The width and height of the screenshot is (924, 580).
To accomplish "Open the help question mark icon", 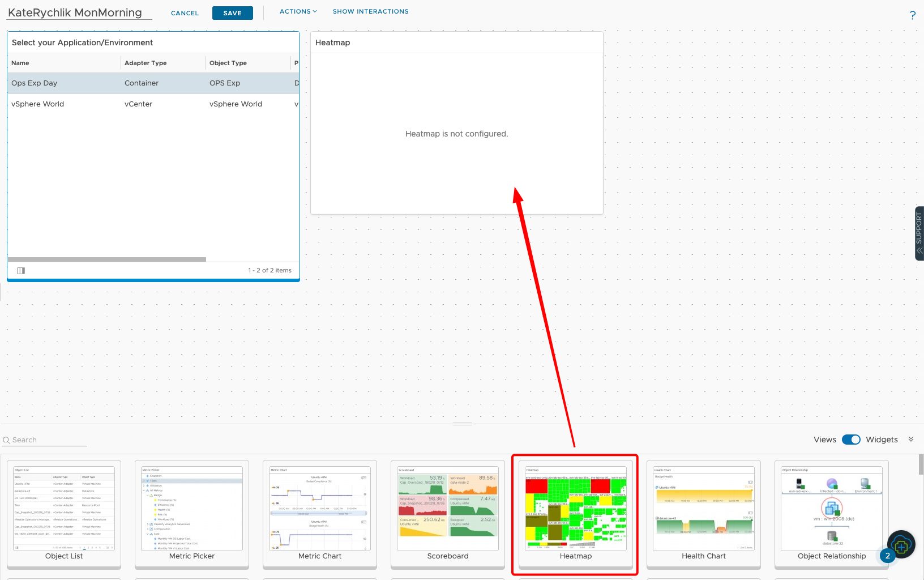I will 912,15.
